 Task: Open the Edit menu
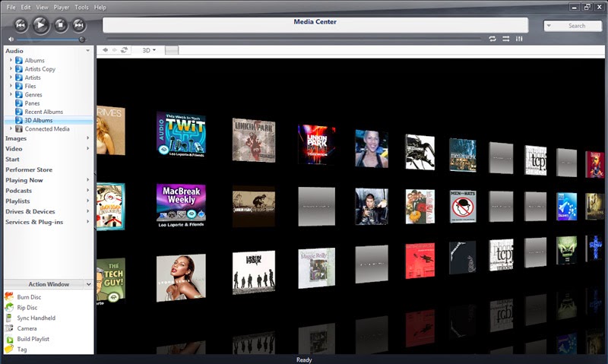click(x=26, y=7)
